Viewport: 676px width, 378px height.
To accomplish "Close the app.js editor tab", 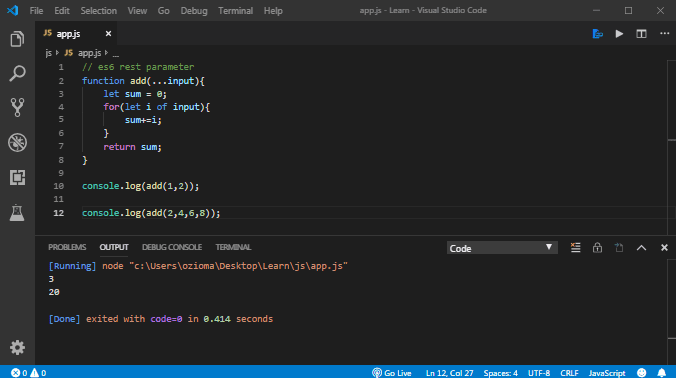I will (x=108, y=34).
